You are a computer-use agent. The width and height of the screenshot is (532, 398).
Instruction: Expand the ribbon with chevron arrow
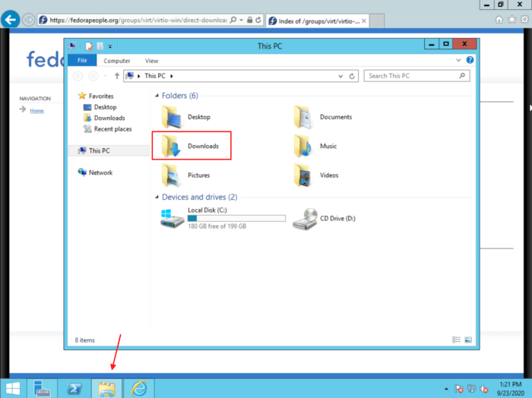point(458,60)
